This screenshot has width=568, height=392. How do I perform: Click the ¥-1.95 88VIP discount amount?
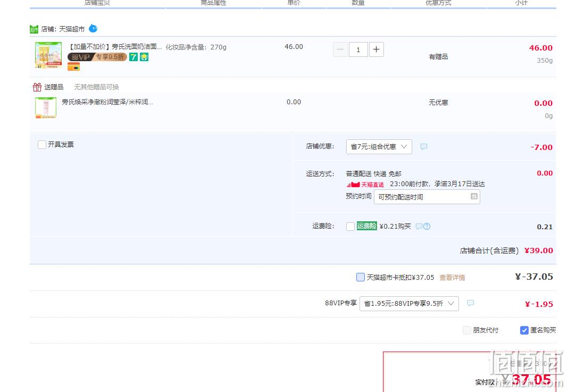[x=539, y=304]
